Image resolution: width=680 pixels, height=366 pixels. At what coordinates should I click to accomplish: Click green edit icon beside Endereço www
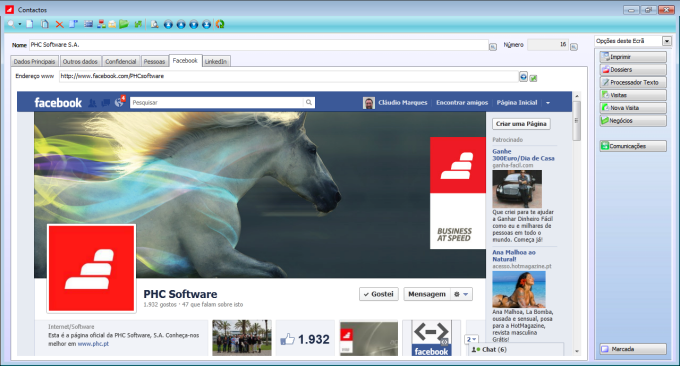point(533,78)
